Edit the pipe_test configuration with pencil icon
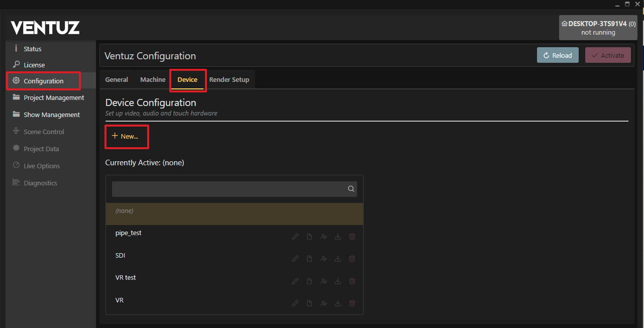Screen dimensions: 644x328 click(x=295, y=237)
